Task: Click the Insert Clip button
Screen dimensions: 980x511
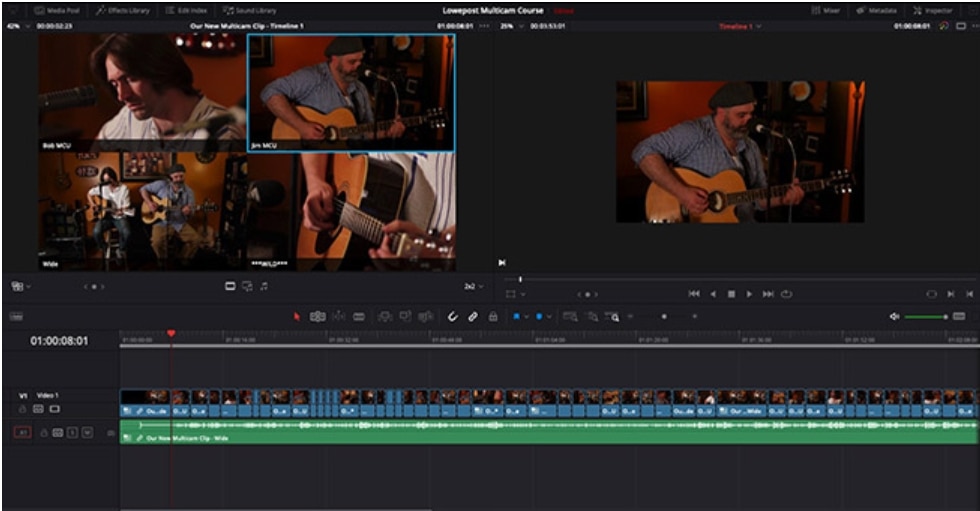Action: (385, 317)
